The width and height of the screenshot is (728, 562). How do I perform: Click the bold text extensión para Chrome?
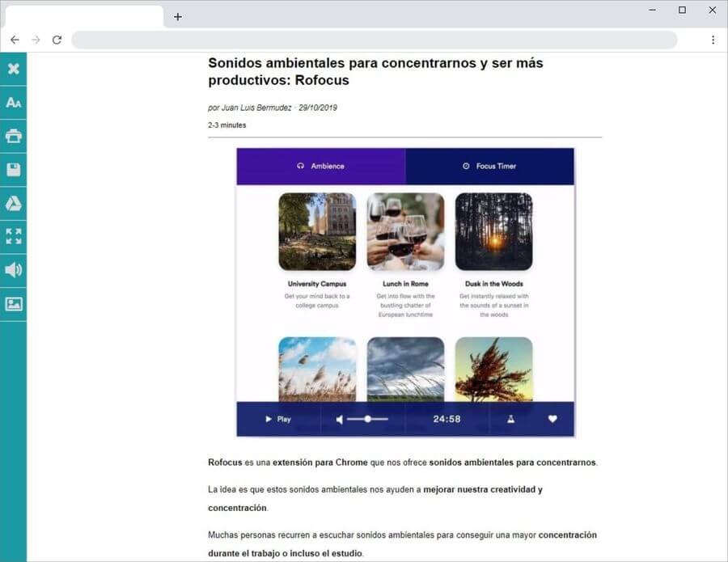[320, 463]
